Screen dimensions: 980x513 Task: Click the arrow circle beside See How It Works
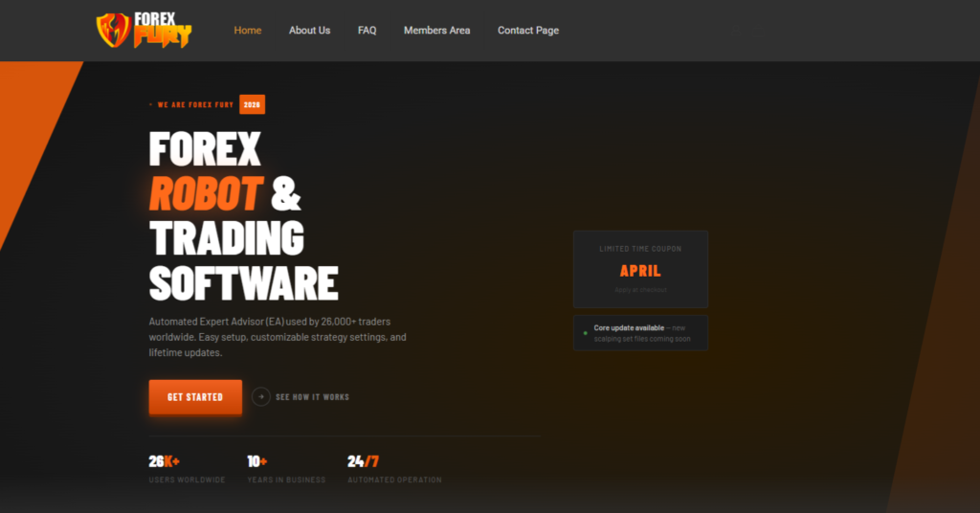pos(260,397)
